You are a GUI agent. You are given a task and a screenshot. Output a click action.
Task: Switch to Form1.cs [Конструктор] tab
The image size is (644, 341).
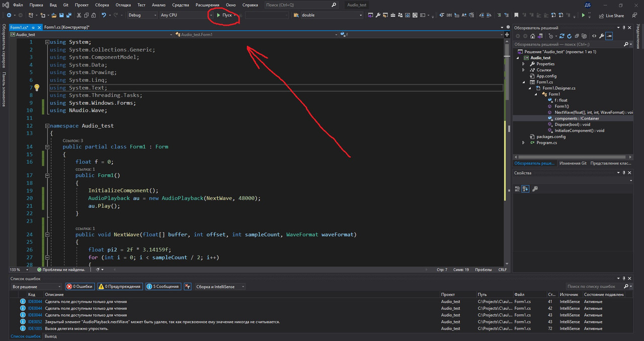66,27
